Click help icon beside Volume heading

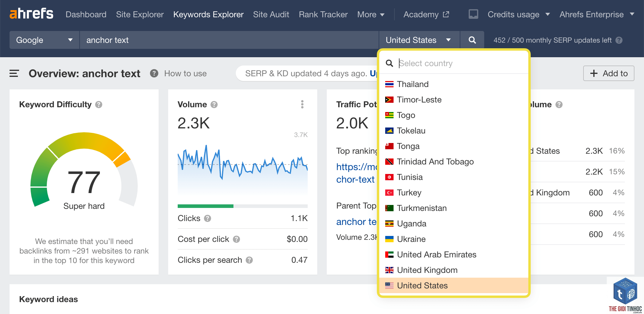tap(214, 105)
